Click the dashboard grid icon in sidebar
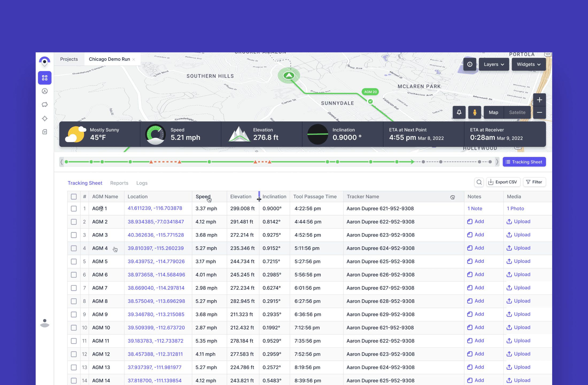 click(x=45, y=78)
